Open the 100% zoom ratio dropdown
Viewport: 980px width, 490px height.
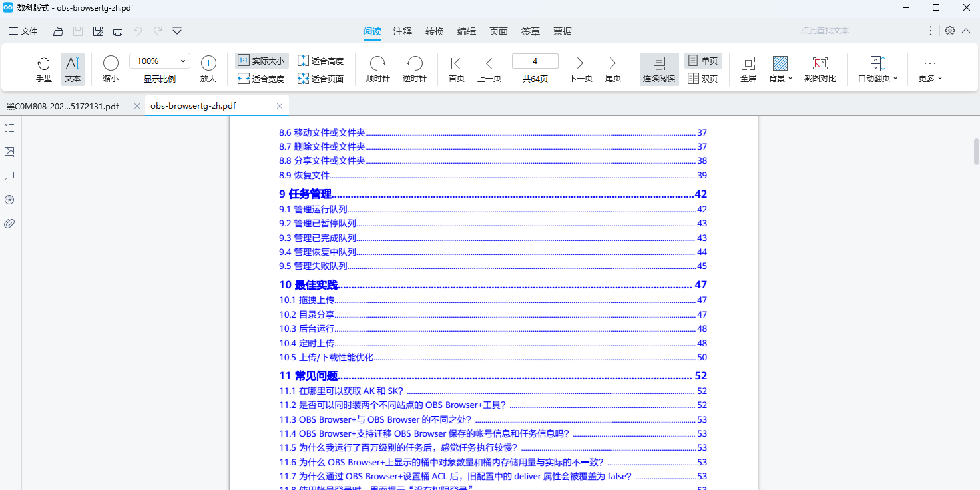160,61
